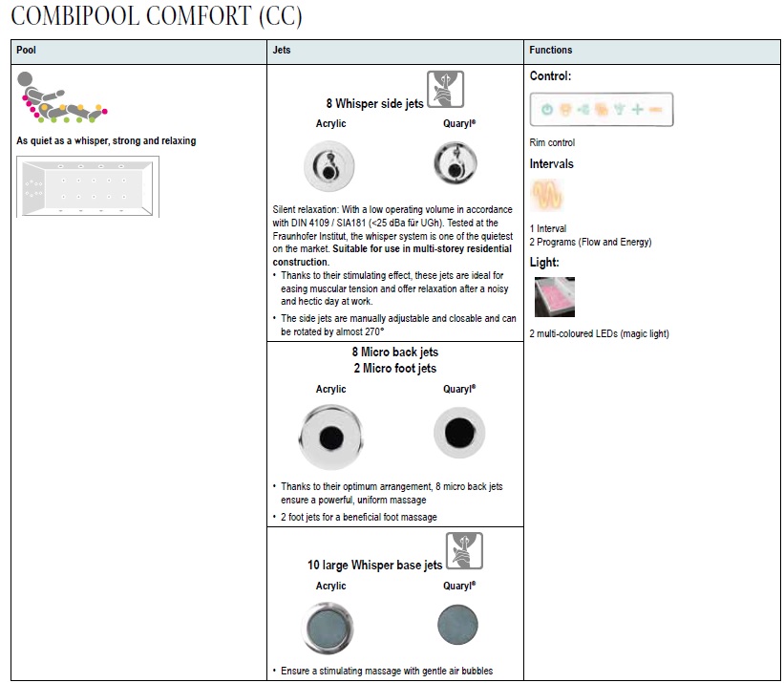Click whisper icon beside 10 large Whisper base jets
Viewport: 784px width, 683px height.
point(464,551)
